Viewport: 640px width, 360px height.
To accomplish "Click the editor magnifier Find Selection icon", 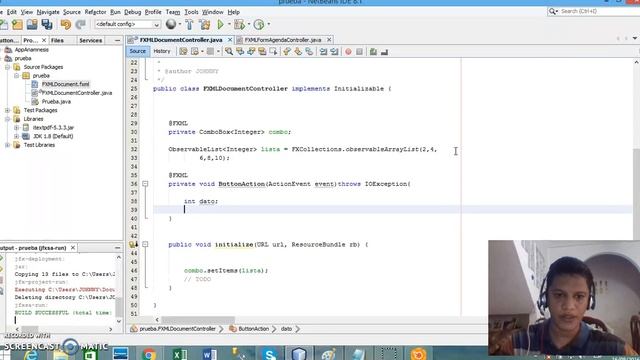I will click(x=229, y=51).
